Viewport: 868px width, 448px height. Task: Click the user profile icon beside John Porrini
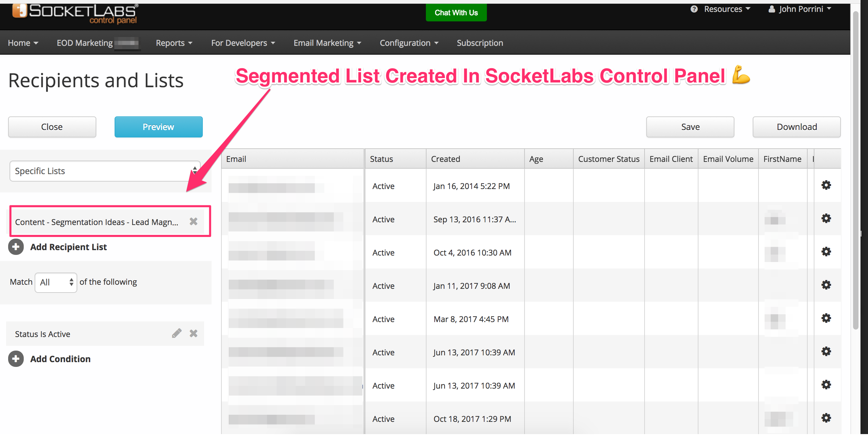772,9
